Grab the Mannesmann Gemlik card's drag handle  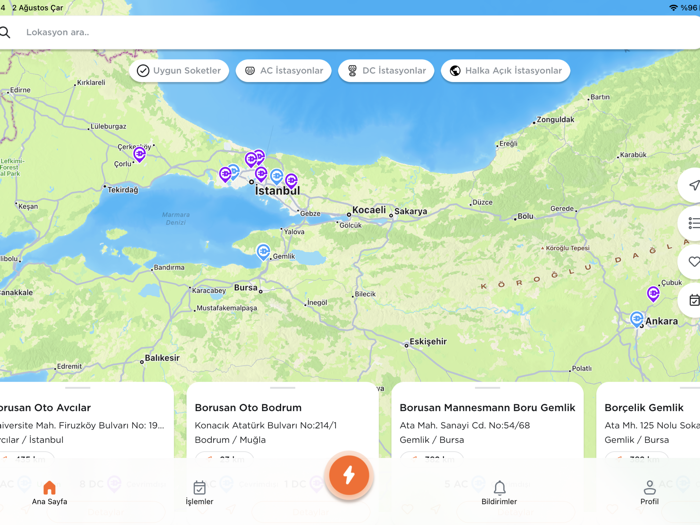tap(488, 388)
